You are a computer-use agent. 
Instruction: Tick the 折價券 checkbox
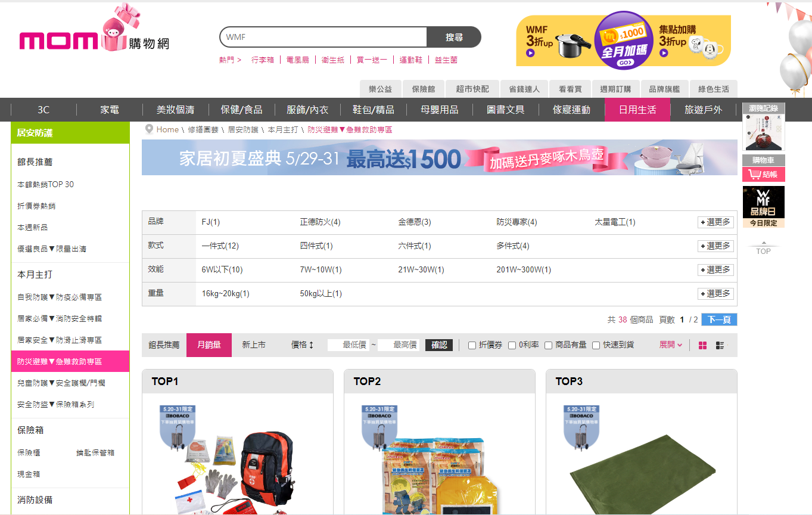(472, 346)
